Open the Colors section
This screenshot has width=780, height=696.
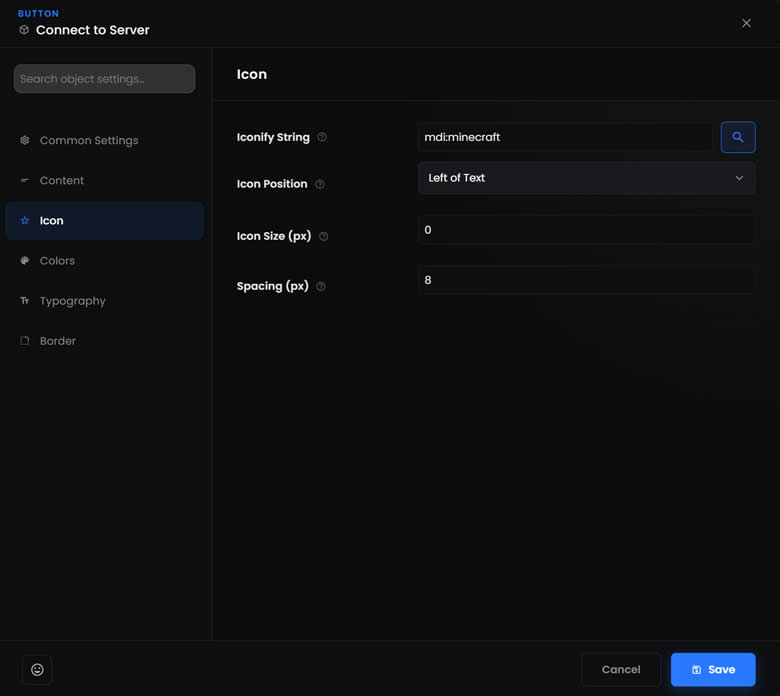tap(104, 261)
